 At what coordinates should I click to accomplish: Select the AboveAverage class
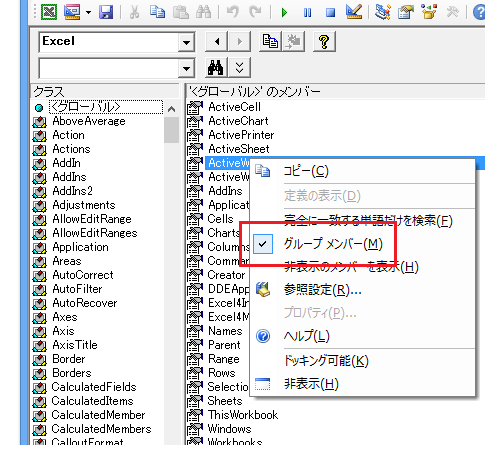point(89,121)
